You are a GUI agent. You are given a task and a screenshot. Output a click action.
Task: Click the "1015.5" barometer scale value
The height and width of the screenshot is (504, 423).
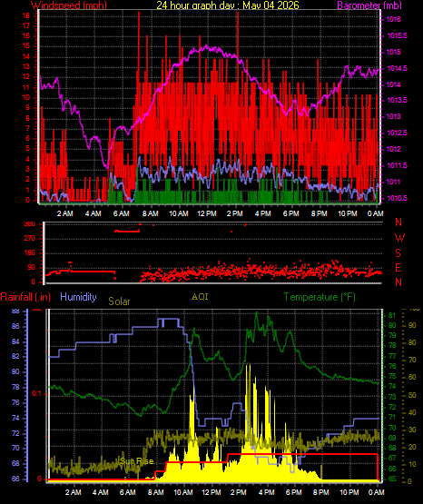tap(397, 35)
